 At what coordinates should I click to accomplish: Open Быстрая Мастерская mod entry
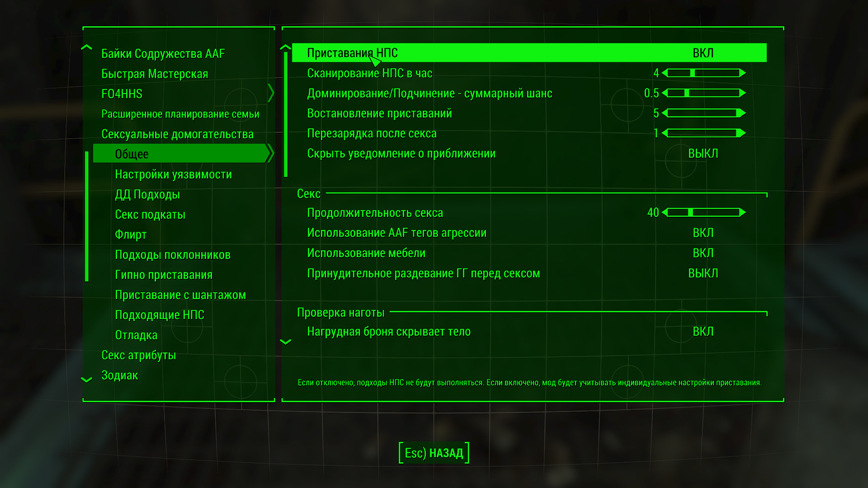(x=155, y=74)
